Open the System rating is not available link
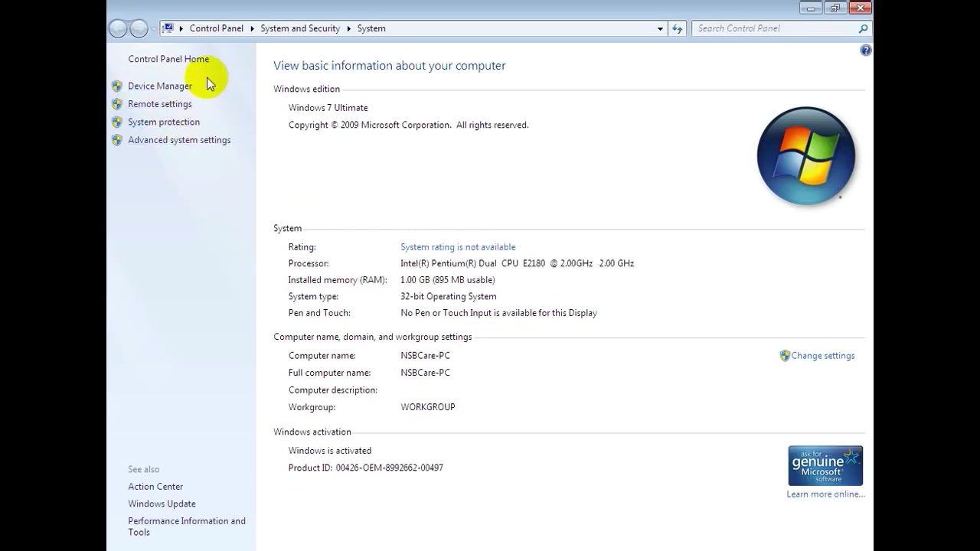This screenshot has height=551, width=980. [x=458, y=247]
